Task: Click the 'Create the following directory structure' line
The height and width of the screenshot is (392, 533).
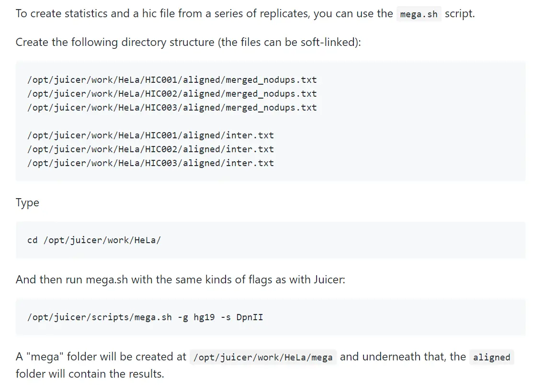Action: 188,42
